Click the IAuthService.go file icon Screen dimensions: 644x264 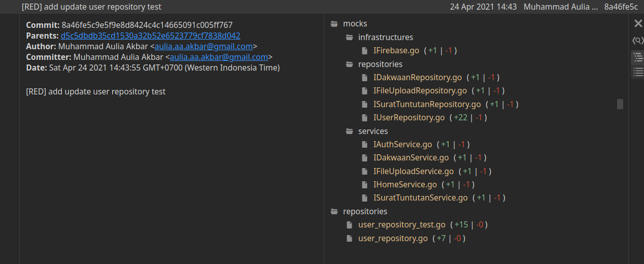point(364,144)
